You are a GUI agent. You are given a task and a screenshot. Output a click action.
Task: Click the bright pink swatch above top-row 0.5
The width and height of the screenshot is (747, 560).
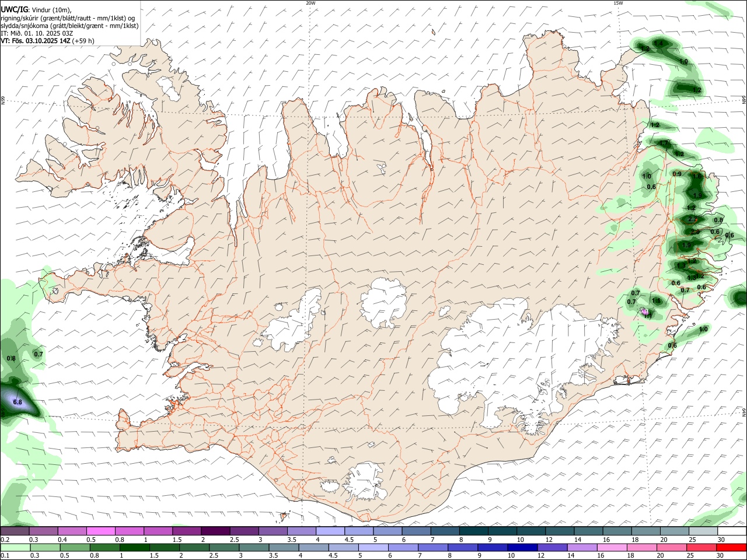pyautogui.click(x=100, y=531)
